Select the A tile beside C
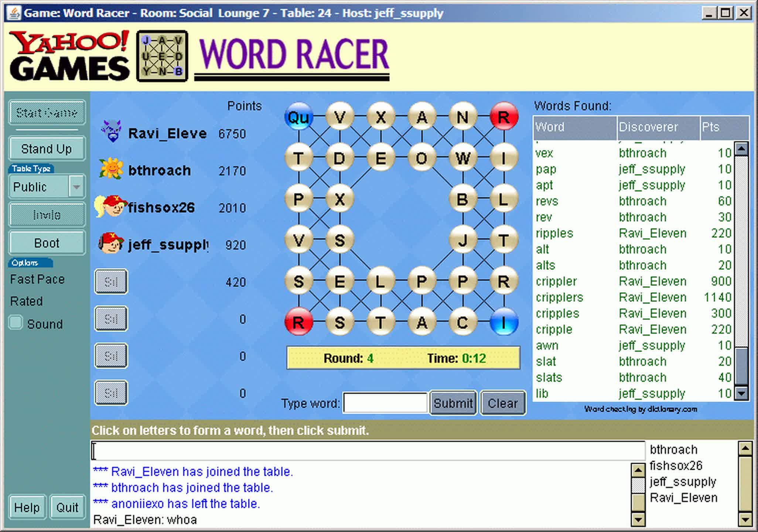Image resolution: width=758 pixels, height=532 pixels. coord(421,322)
